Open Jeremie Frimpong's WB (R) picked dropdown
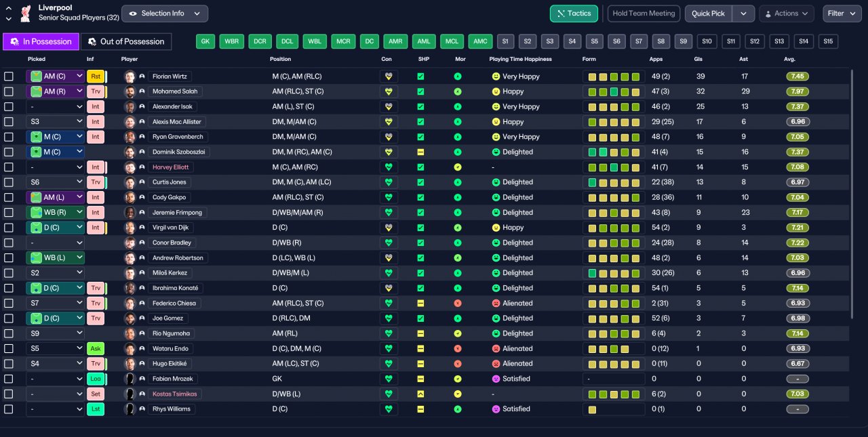 coord(56,212)
